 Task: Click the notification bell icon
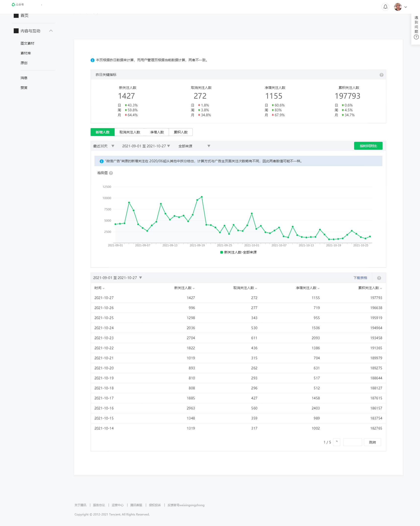pos(385,7)
